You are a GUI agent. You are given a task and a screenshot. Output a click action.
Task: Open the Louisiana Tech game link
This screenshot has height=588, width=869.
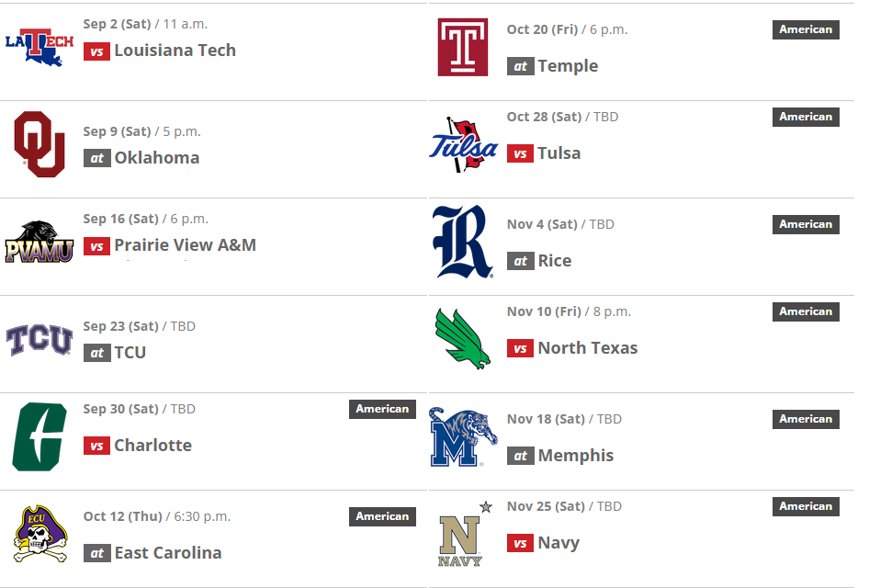pyautogui.click(x=175, y=51)
